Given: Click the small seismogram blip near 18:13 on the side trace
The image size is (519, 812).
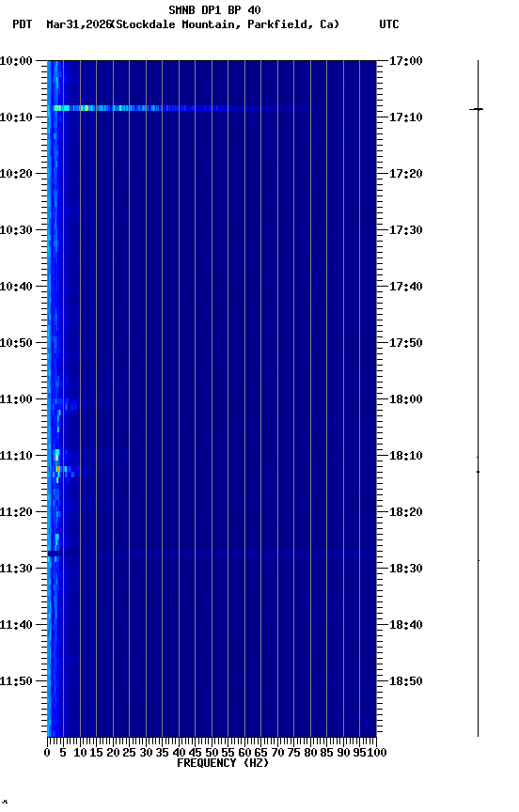Looking at the screenshot, I should tap(478, 472).
